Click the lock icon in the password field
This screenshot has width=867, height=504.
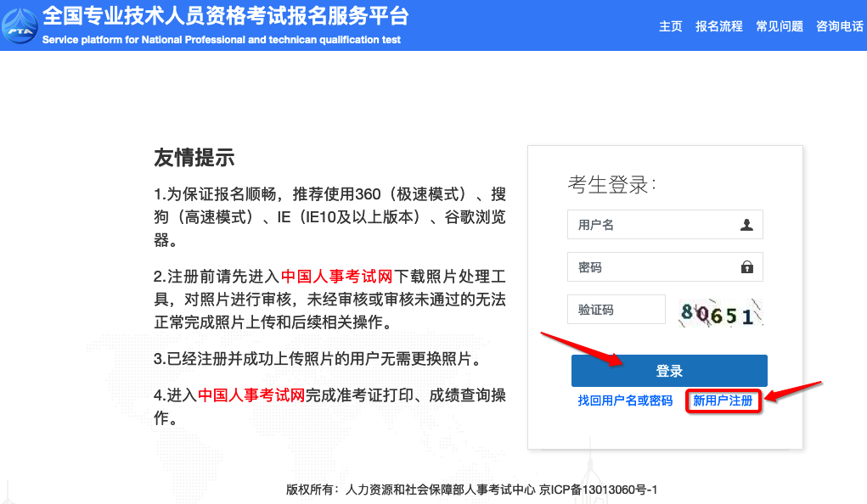747,267
